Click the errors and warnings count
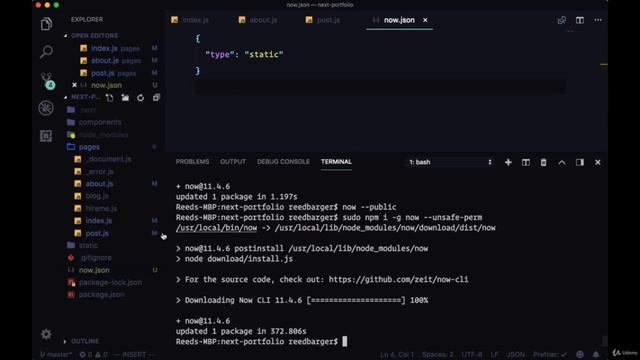This screenshot has width=640, height=360. [93, 355]
